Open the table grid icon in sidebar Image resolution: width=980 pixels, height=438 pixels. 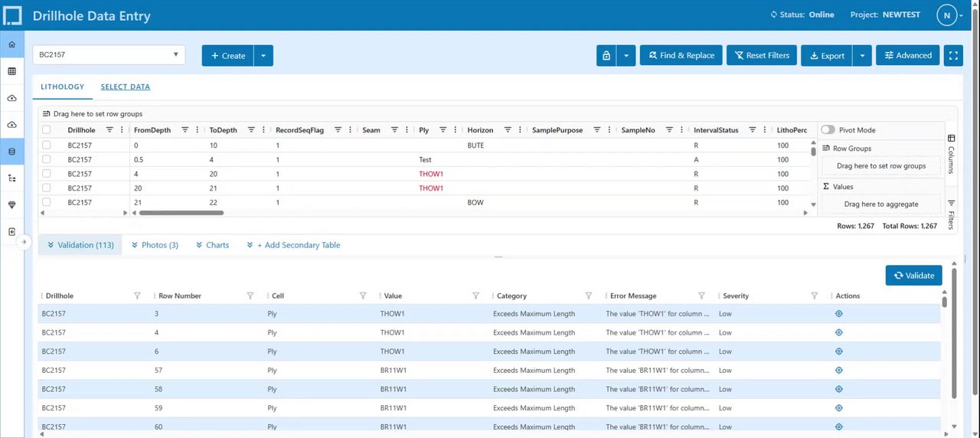pyautogui.click(x=11, y=71)
